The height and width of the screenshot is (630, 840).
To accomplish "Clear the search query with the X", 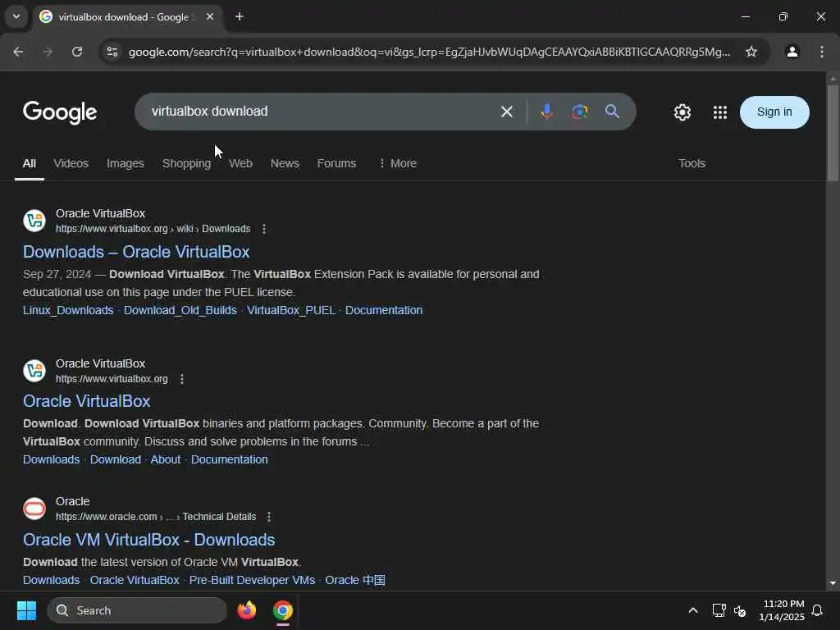I will (x=506, y=112).
